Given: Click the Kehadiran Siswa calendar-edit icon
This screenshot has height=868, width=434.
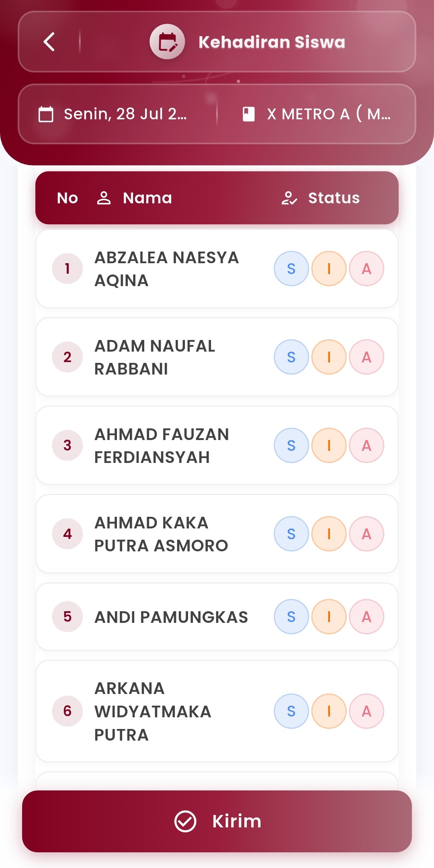Looking at the screenshot, I should (167, 42).
